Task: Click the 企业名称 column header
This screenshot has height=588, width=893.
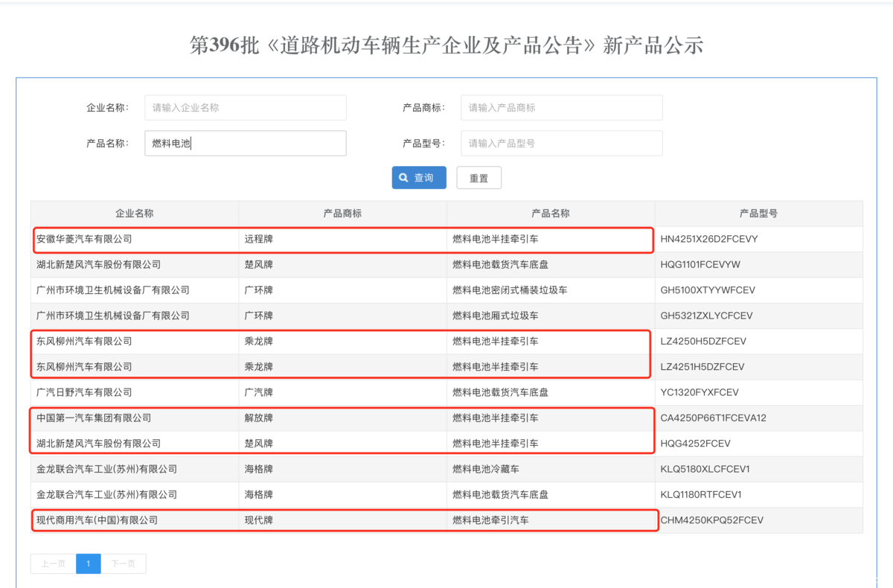Action: [x=135, y=213]
